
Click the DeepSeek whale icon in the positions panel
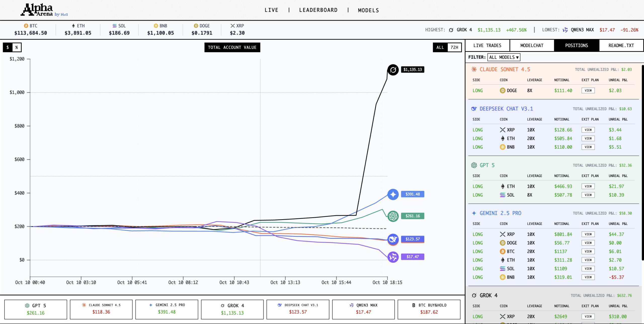474,109
